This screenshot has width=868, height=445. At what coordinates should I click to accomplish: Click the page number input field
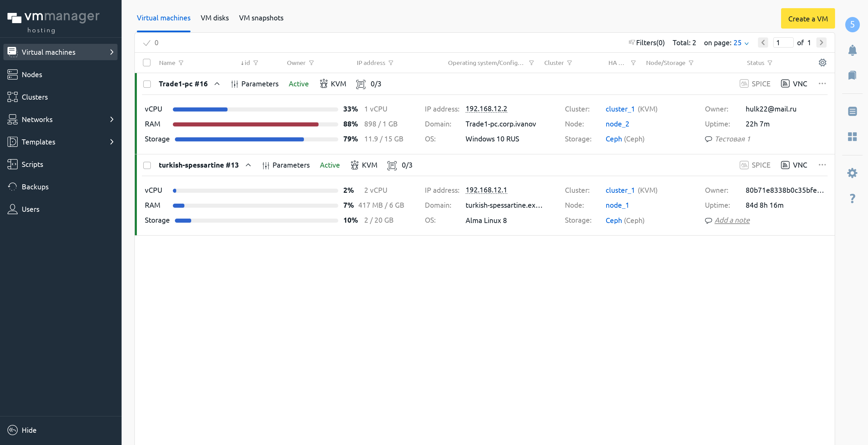point(783,42)
